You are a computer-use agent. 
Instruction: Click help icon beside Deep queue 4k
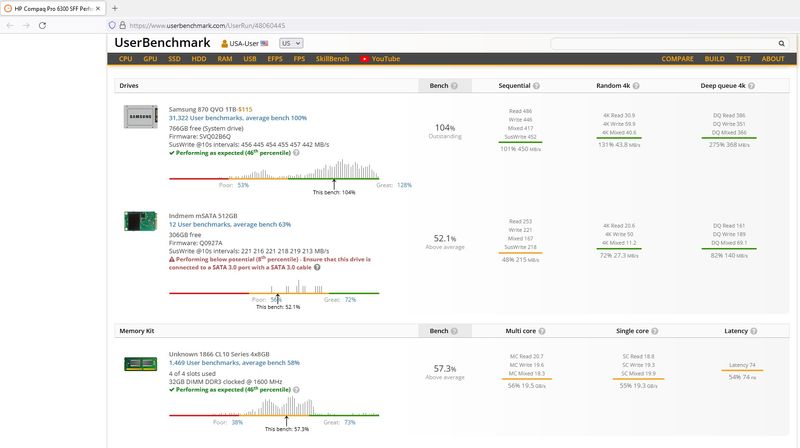tap(751, 86)
